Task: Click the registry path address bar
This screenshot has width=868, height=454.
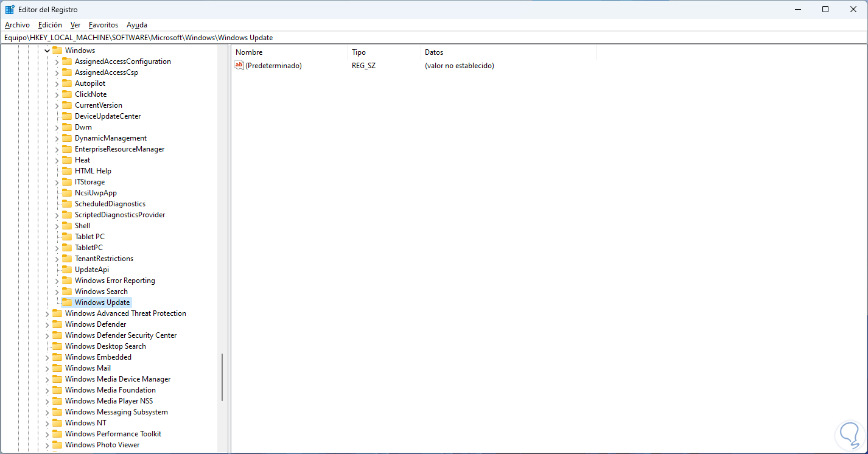Action: 433,38
